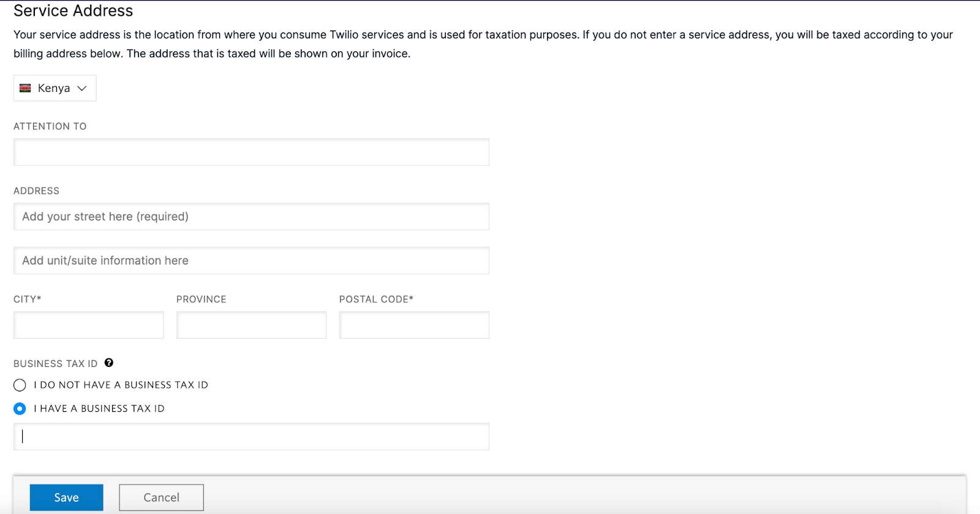980x514 pixels.
Task: Focus the Postal Code input box
Action: [x=414, y=325]
